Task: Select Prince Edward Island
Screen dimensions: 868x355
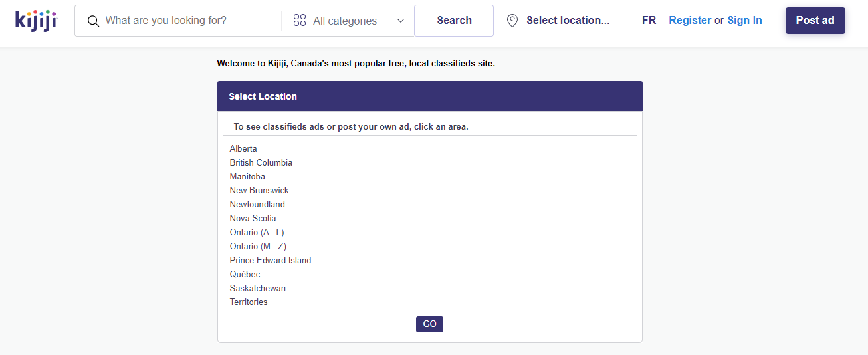Action: [x=271, y=260]
